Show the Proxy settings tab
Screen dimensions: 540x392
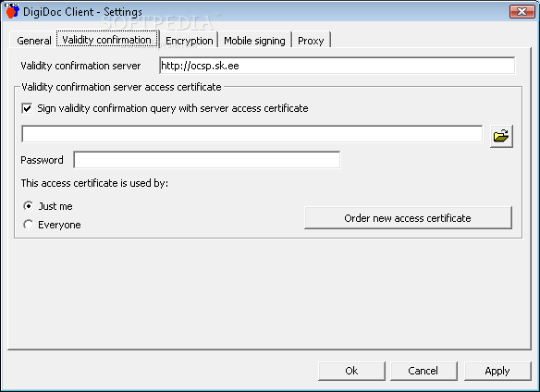311,41
